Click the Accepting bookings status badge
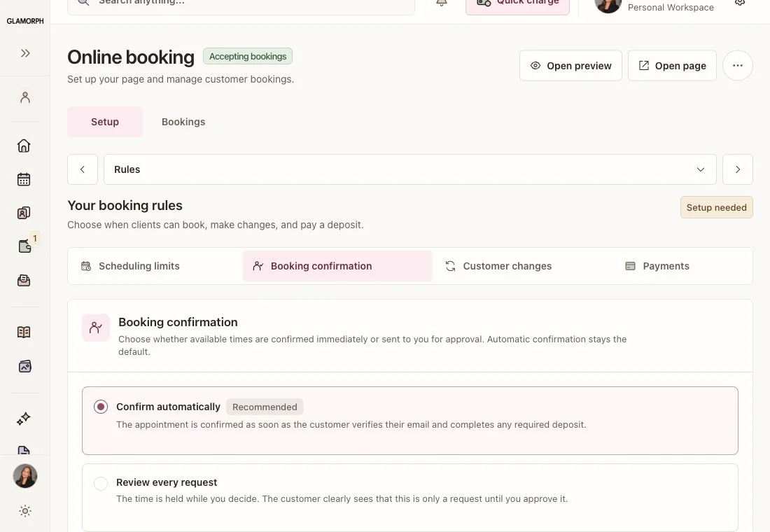Image resolution: width=770 pixels, height=532 pixels. (248, 56)
